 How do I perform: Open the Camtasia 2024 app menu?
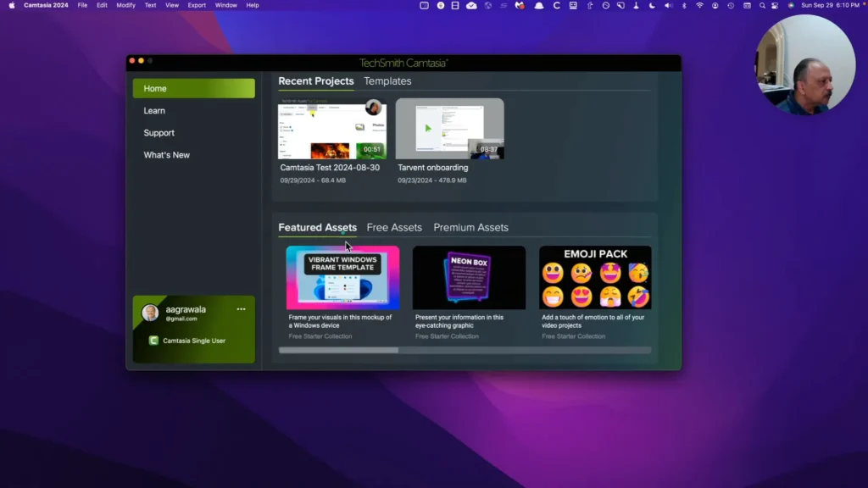point(46,5)
